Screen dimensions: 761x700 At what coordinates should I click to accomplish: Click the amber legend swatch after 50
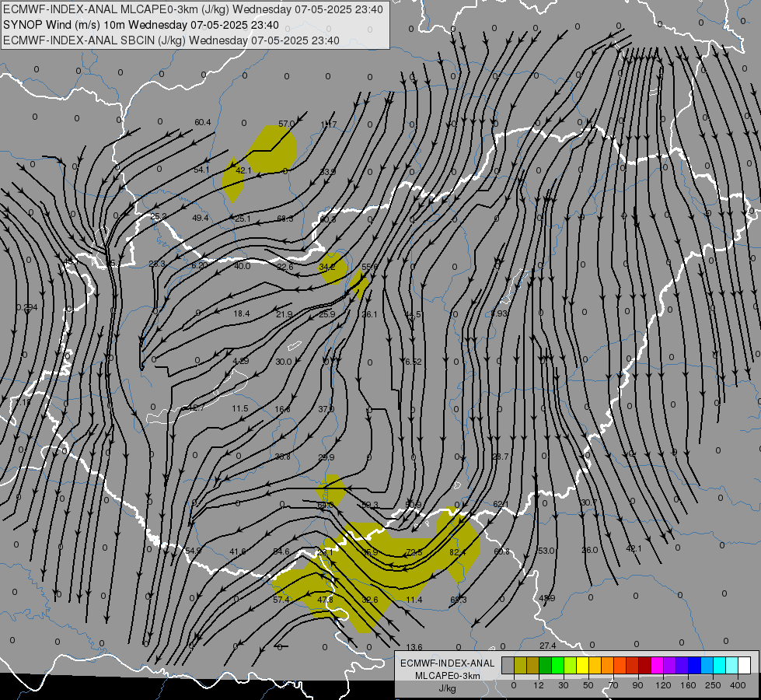[x=595, y=666]
